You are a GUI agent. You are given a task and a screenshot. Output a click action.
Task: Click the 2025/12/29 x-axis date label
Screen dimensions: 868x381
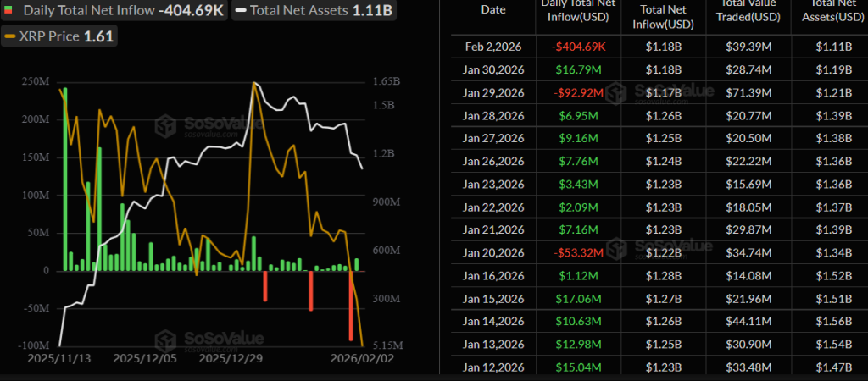pyautogui.click(x=231, y=358)
